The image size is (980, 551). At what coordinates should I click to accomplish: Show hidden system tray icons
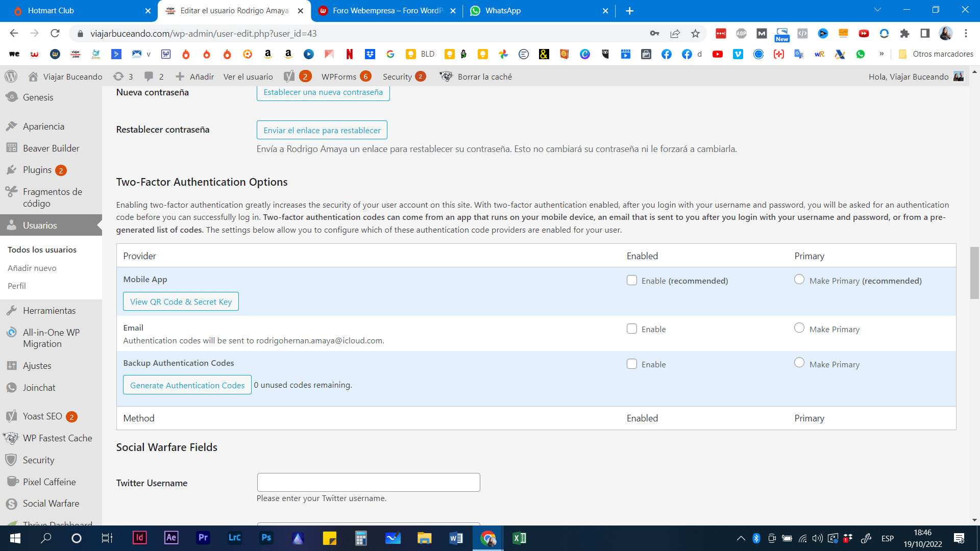741,538
